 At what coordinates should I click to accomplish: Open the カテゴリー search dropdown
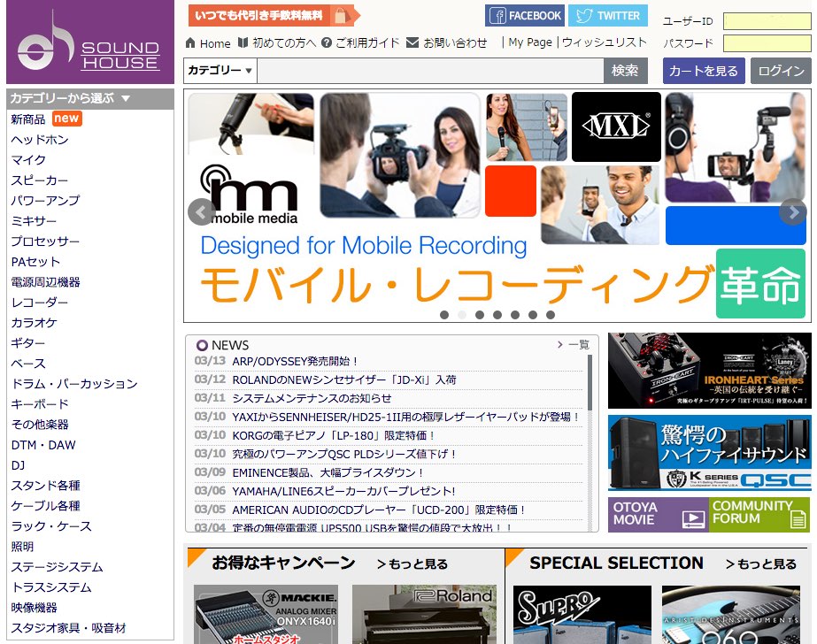[x=220, y=70]
